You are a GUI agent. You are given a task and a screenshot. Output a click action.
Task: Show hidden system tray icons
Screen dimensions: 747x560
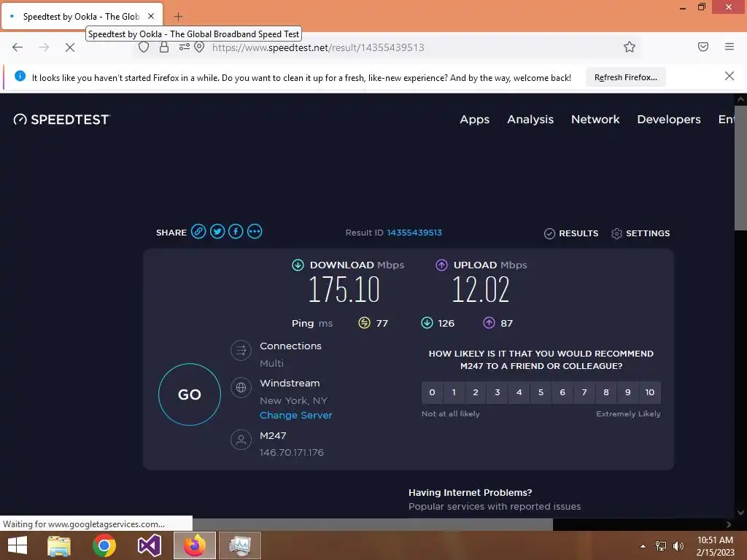(x=643, y=546)
